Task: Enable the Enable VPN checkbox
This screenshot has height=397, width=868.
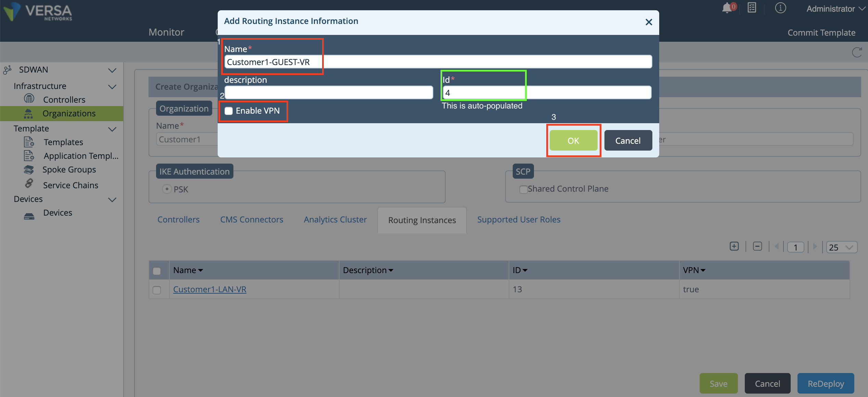Action: (229, 111)
